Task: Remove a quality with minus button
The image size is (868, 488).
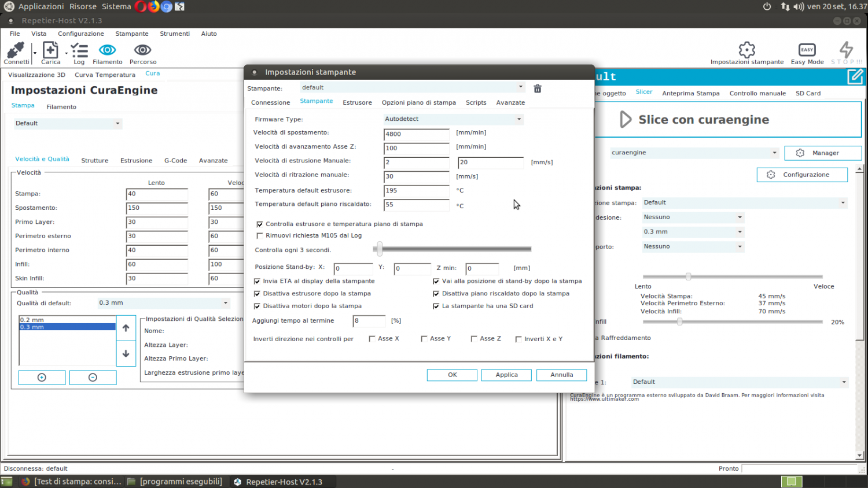Action: point(93,378)
